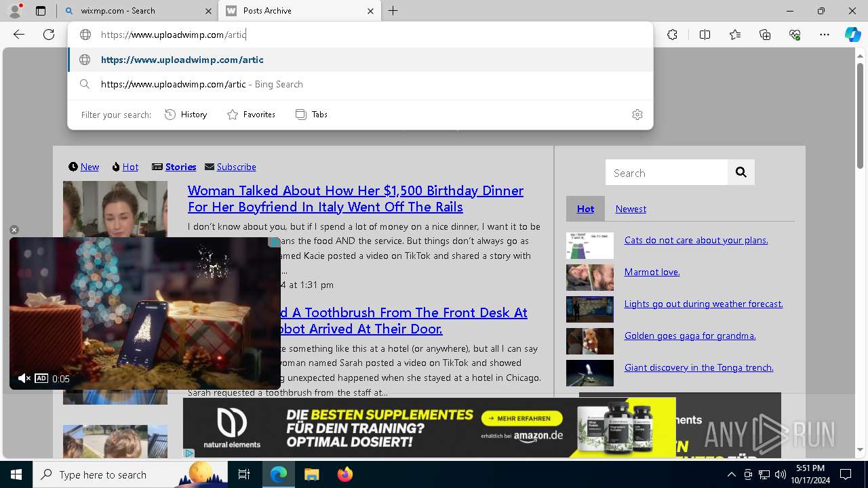Click the MEHR ERFAHREN ad button
This screenshot has height=488, width=868.
point(521,418)
